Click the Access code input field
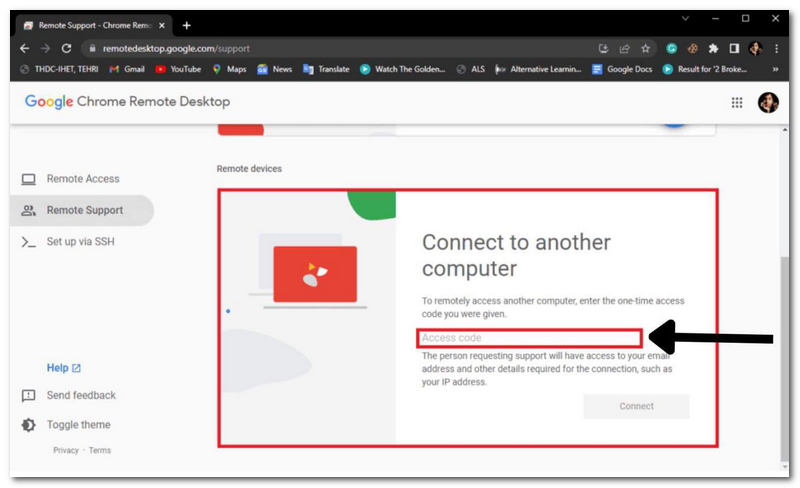800x488 pixels. coord(529,338)
